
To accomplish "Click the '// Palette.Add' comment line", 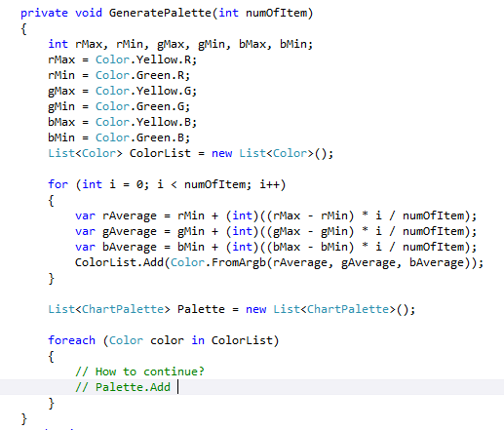I will pyautogui.click(x=123, y=387).
